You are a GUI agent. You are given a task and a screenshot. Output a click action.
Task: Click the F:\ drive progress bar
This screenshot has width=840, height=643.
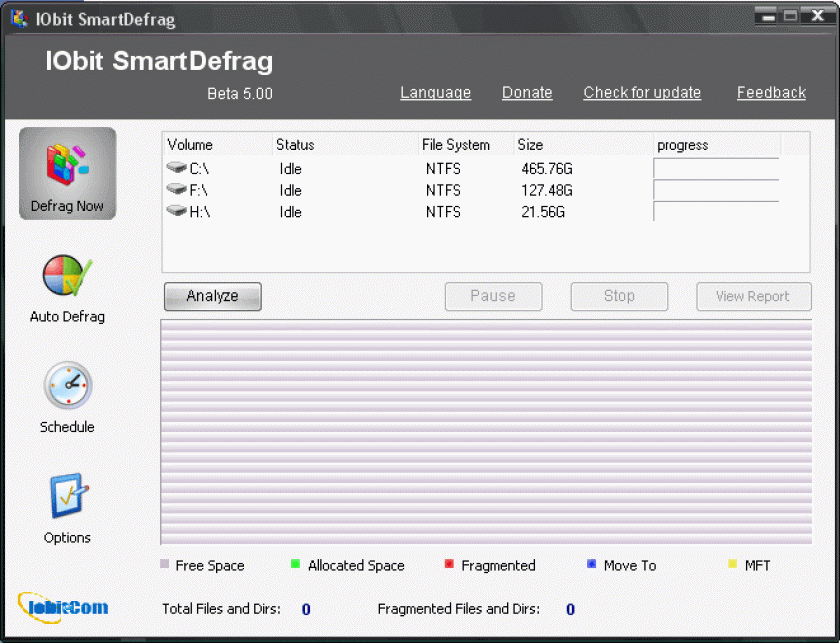[x=716, y=190]
